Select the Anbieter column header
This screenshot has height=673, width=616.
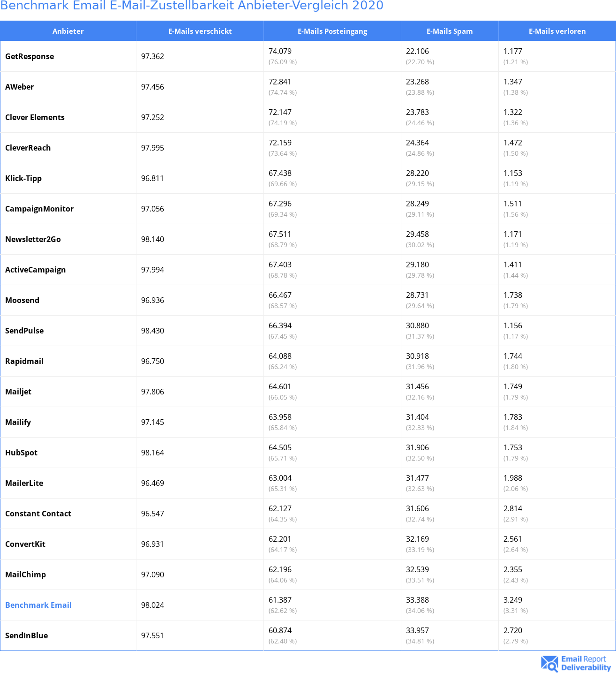point(68,31)
